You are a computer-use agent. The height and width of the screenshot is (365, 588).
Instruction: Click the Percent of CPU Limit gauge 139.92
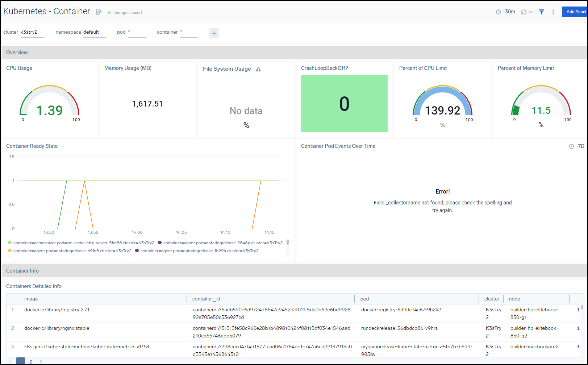point(442,110)
